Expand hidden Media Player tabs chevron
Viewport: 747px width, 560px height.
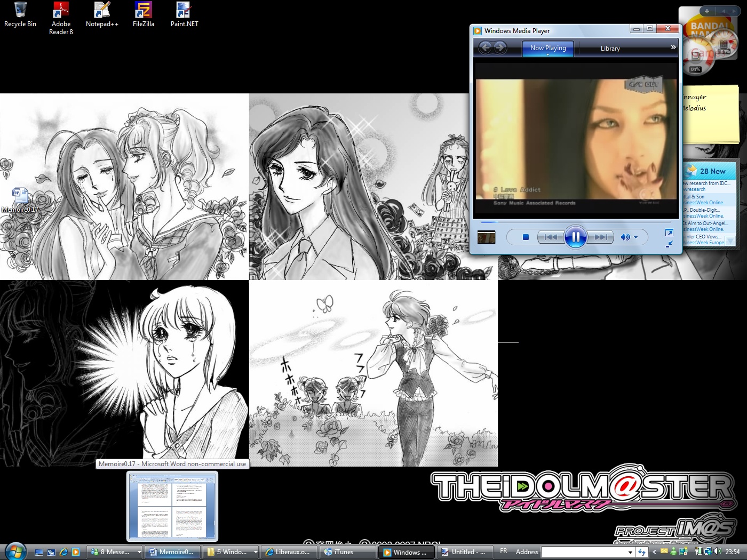tap(673, 47)
